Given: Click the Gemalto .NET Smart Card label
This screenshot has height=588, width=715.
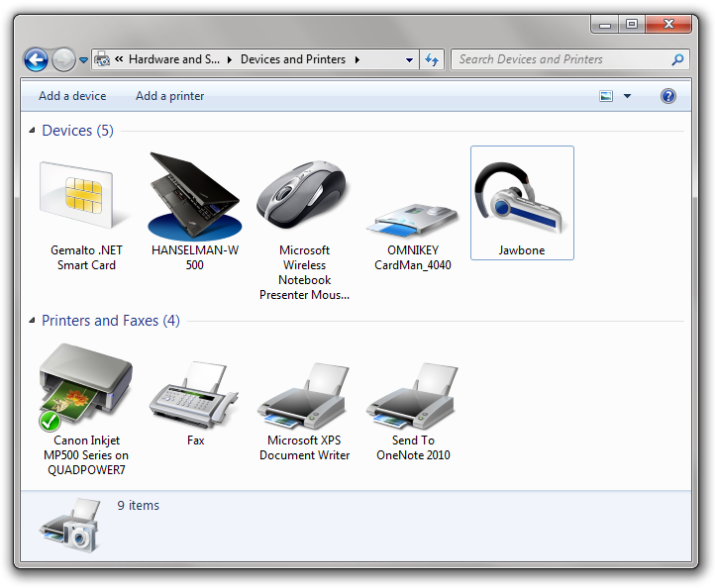Looking at the screenshot, I should point(86,257).
